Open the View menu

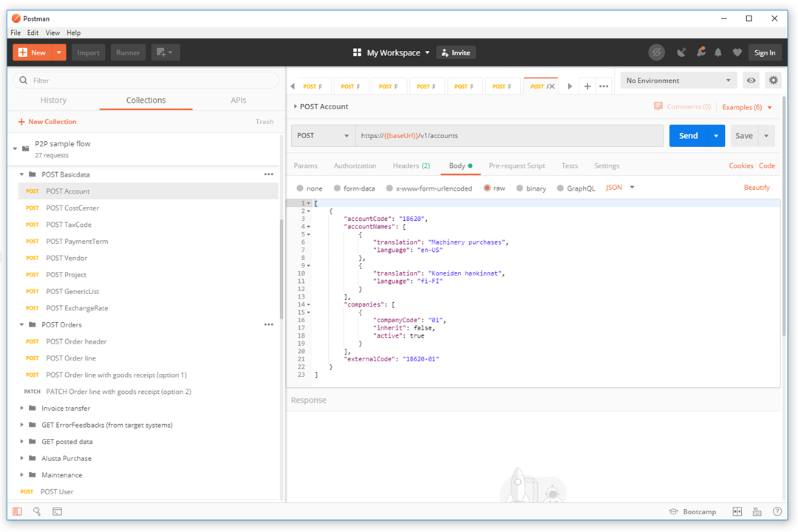point(52,33)
